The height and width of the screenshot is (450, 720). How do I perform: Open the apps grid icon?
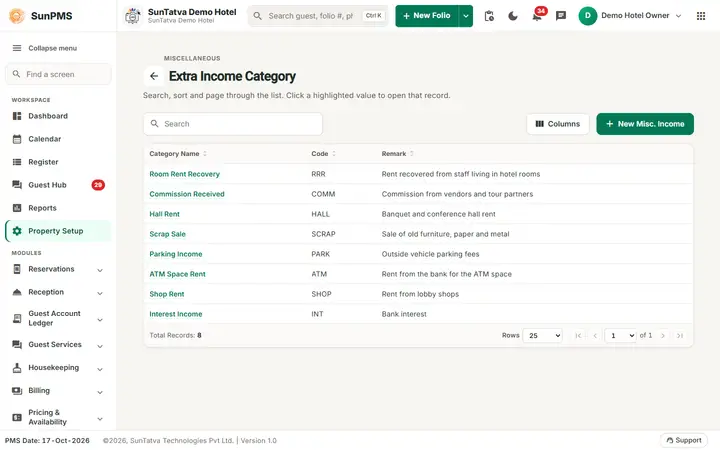pyautogui.click(x=701, y=16)
